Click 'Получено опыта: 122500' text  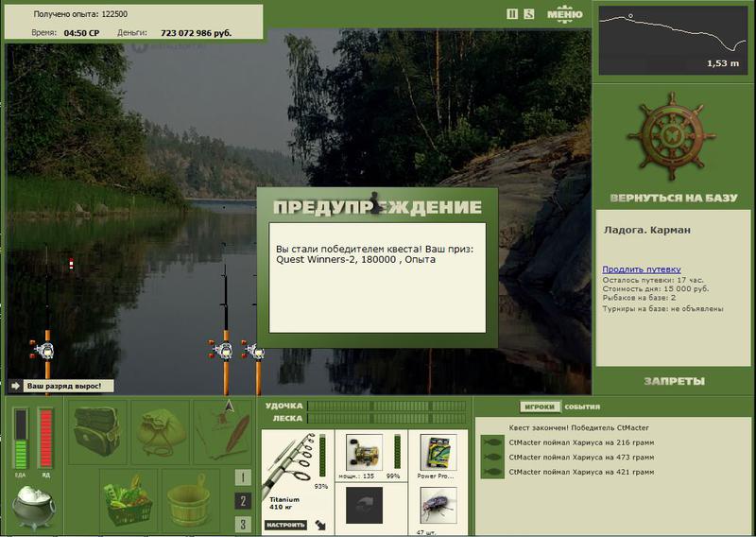click(80, 14)
